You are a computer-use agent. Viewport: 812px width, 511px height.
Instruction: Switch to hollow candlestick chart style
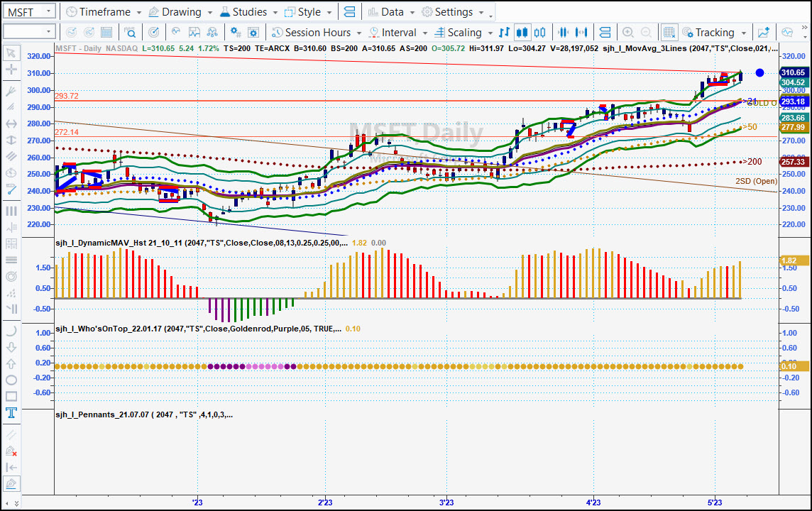(539, 33)
